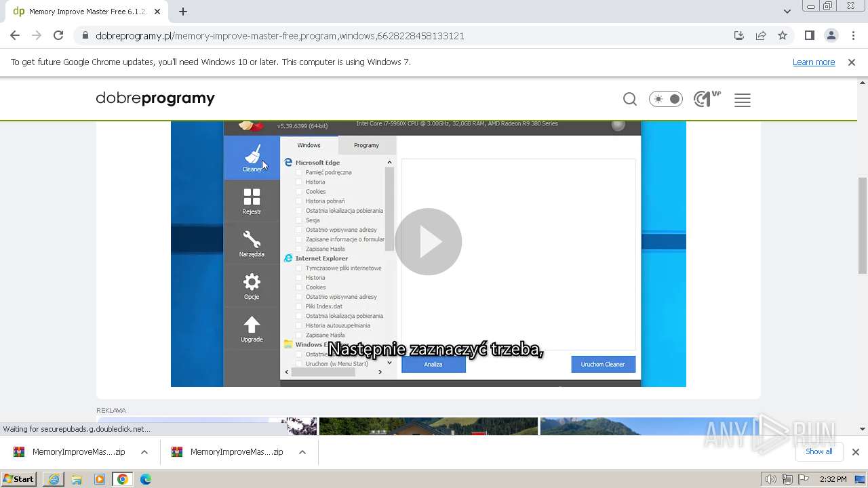Play the embedded CCleaner video
The height and width of the screenshot is (488, 868).
(x=428, y=241)
